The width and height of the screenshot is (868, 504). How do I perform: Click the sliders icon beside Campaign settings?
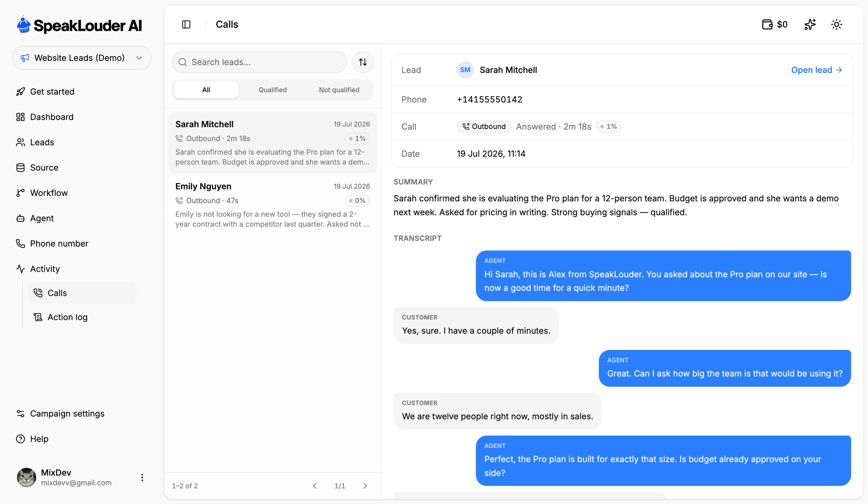tap(20, 413)
